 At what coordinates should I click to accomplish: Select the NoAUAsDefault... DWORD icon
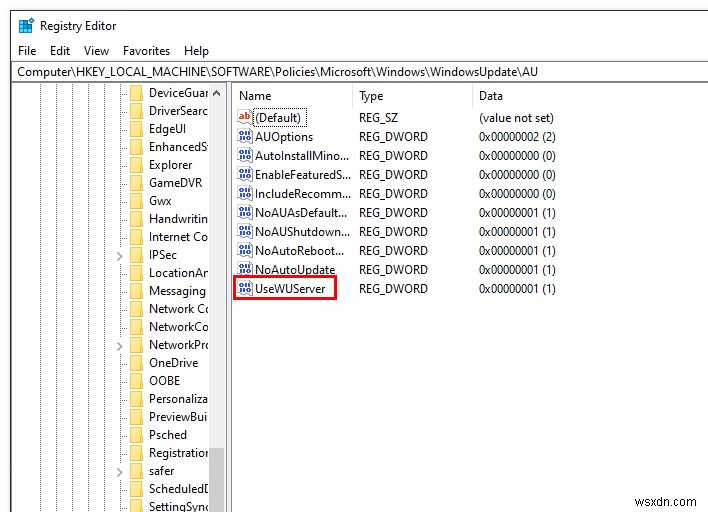[245, 212]
